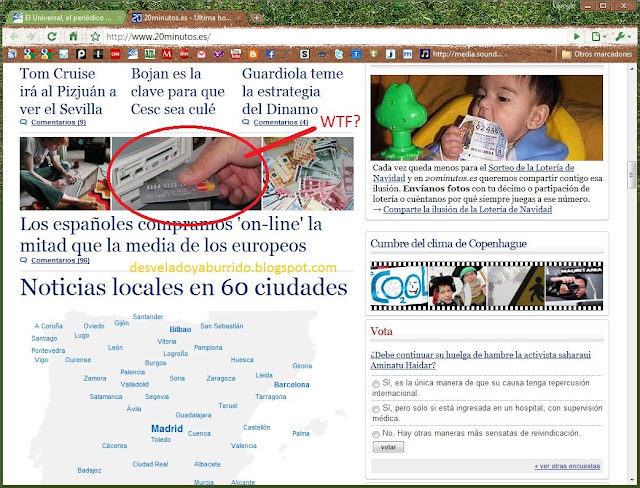The height and width of the screenshot is (488, 640).
Task: Open the blue T bookmark icon
Action: point(356,54)
